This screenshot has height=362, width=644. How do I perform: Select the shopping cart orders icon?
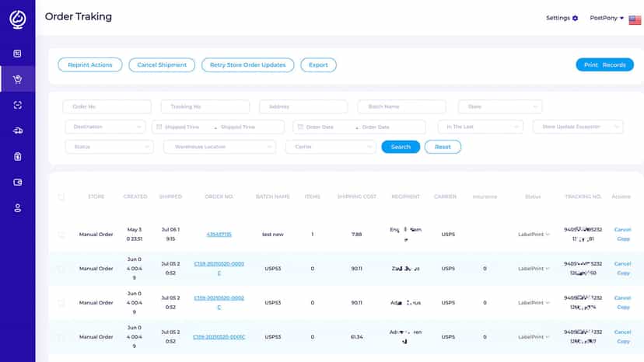[x=17, y=79]
